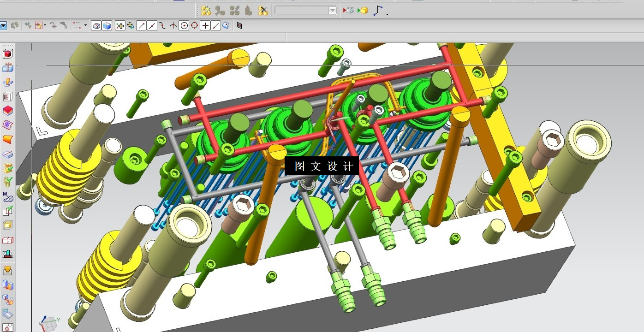644x332 pixels.
Task: Click the red box with hole icon
Action: pos(8,240)
